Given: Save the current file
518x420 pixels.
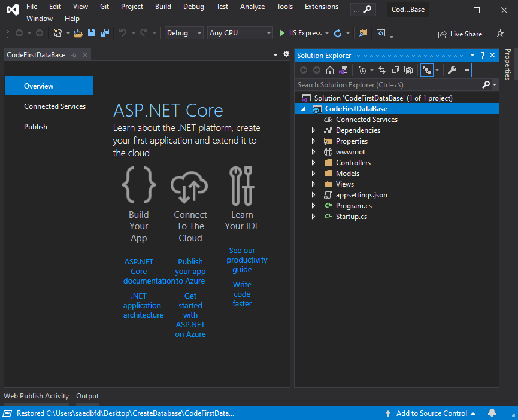Looking at the screenshot, I should coord(92,33).
